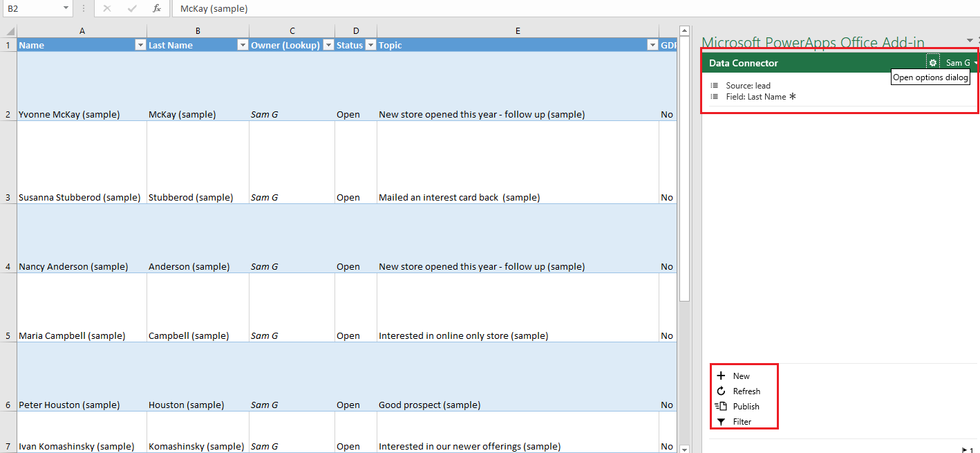The image size is (980, 453).
Task: Click the Select All corner triangle
Action: coord(9,31)
